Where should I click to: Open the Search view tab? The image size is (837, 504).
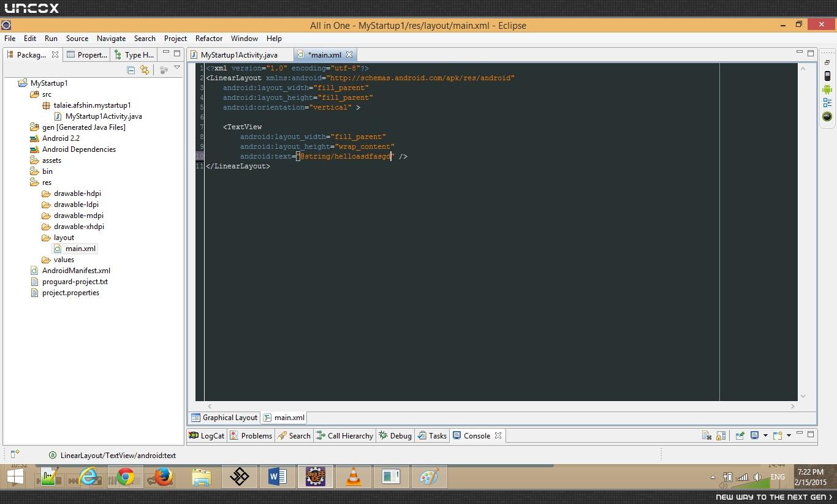click(x=294, y=435)
